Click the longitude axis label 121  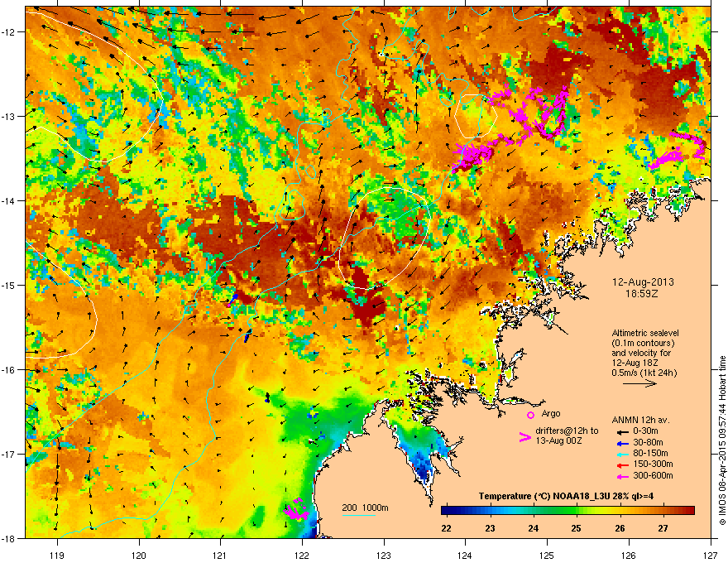(x=220, y=555)
